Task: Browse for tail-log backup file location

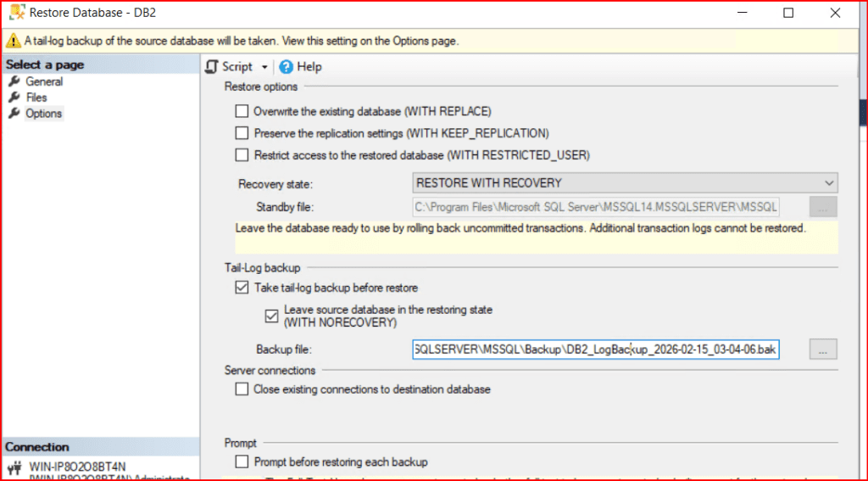Action: tap(823, 350)
